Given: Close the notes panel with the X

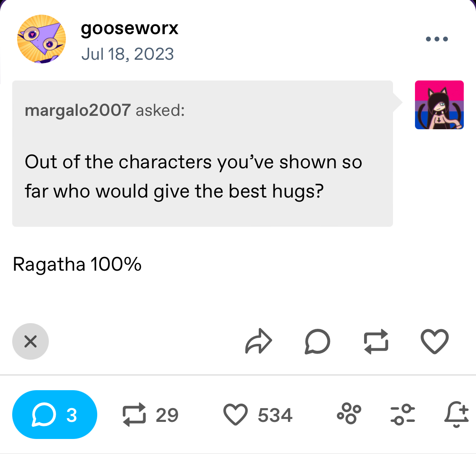Looking at the screenshot, I should point(31,341).
